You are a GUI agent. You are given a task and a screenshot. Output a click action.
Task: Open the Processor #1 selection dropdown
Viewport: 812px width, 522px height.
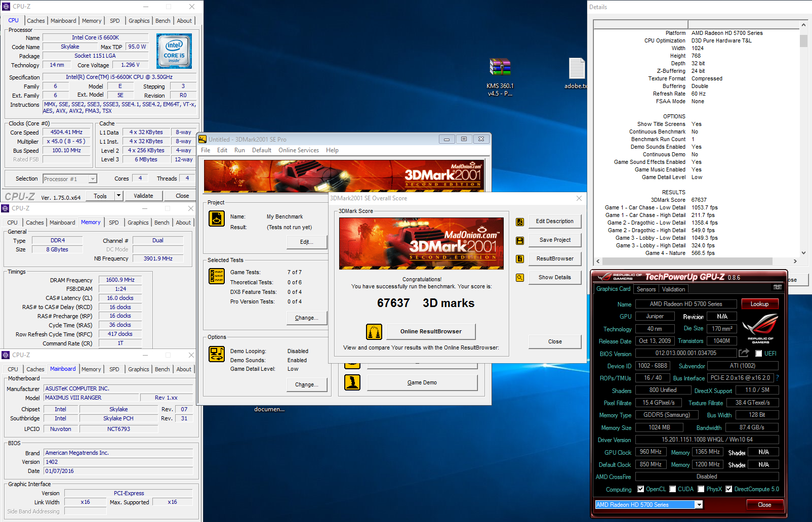[93, 179]
